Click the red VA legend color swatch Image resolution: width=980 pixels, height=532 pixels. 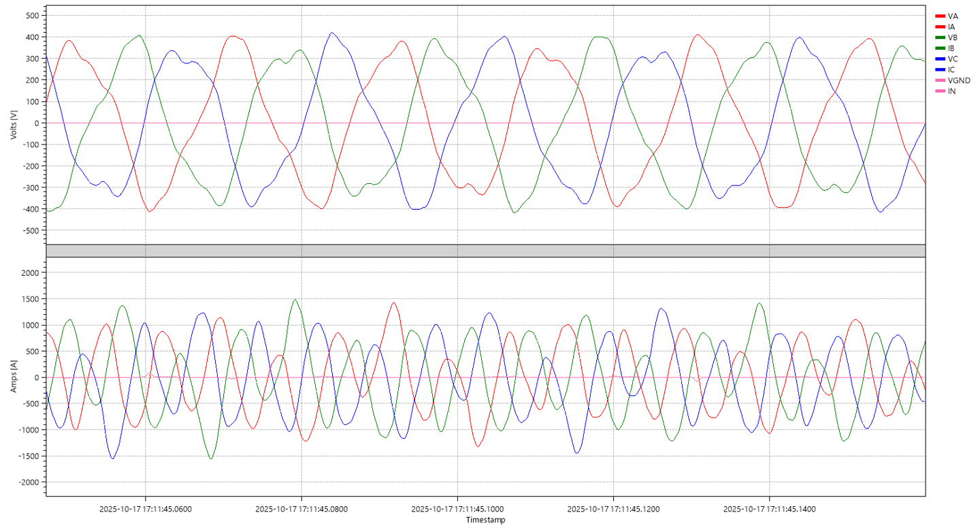(x=940, y=16)
